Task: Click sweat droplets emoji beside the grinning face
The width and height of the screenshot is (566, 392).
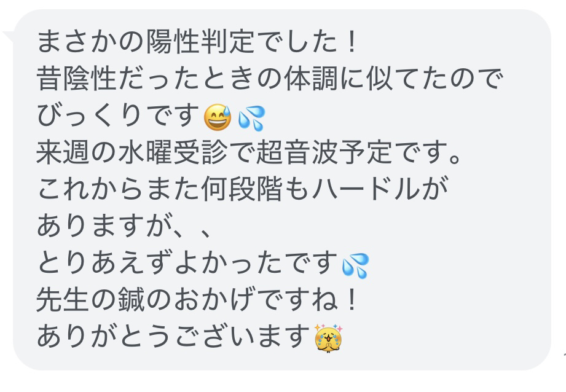Action: pos(251,118)
